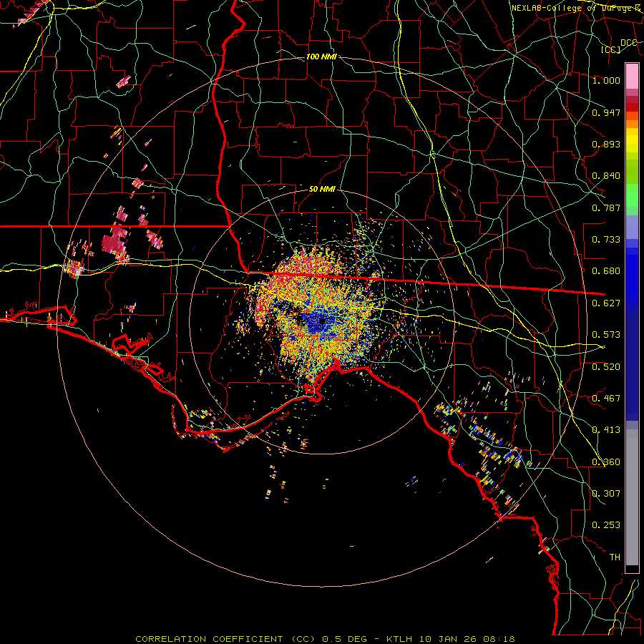The height and width of the screenshot is (644, 644).
Task: Click the KTLH station identifier in caption
Action: tap(398, 639)
